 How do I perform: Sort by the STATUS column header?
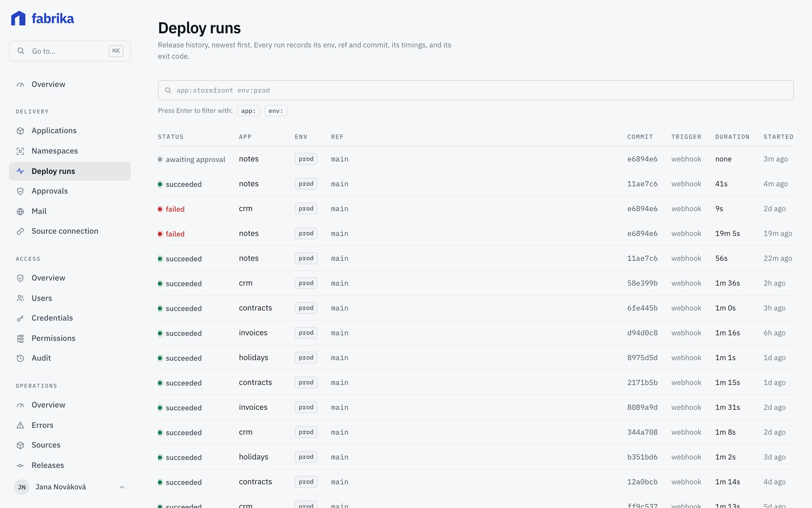click(171, 137)
